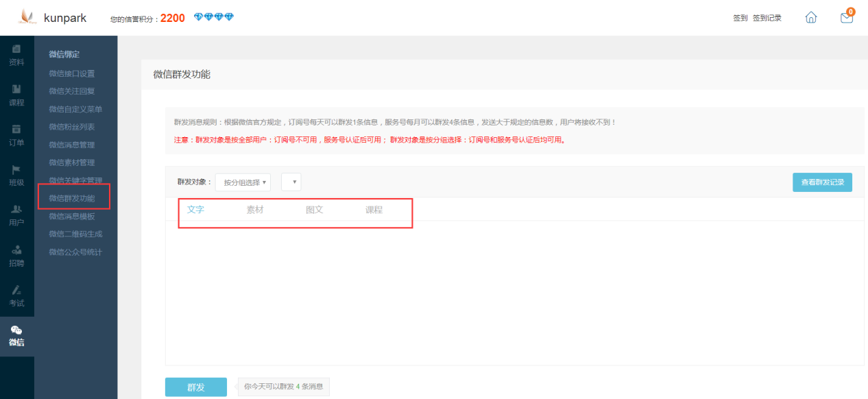Switch to the 课程 message tab
Screen dimensions: 868x399
tap(374, 210)
